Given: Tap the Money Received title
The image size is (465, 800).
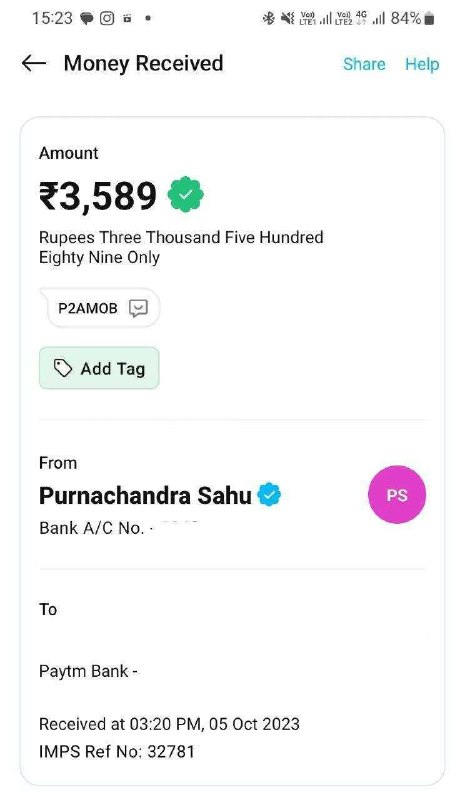Looking at the screenshot, I should 143,63.
